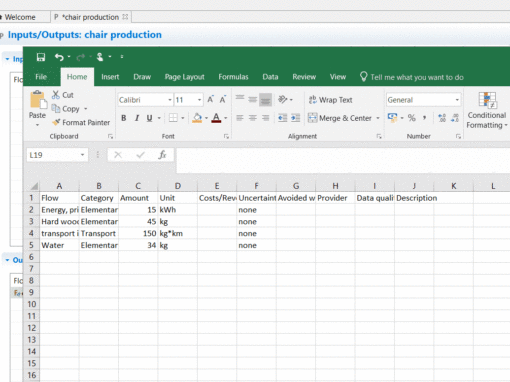510x382 pixels.
Task: Click the Insert Function fx icon
Action: (162, 155)
